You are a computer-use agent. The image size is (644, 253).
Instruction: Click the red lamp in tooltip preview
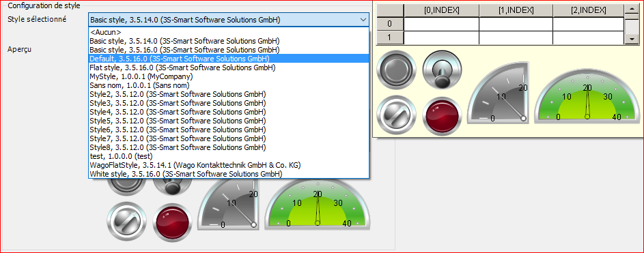click(442, 116)
